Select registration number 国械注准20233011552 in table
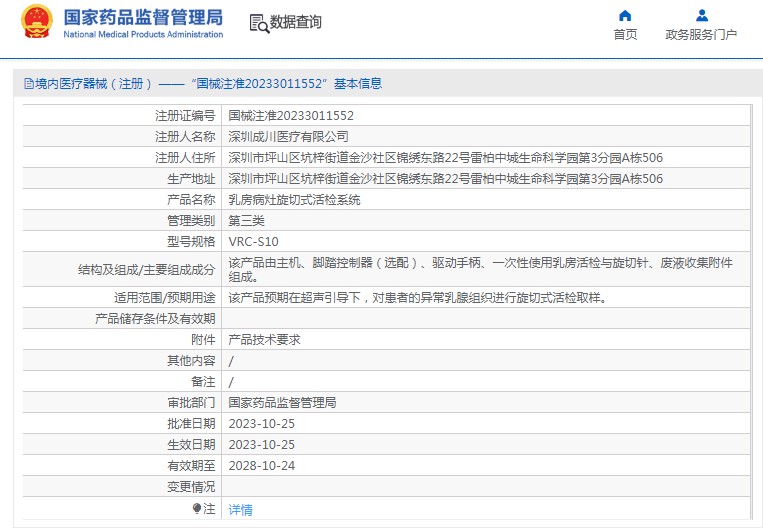 coord(291,115)
